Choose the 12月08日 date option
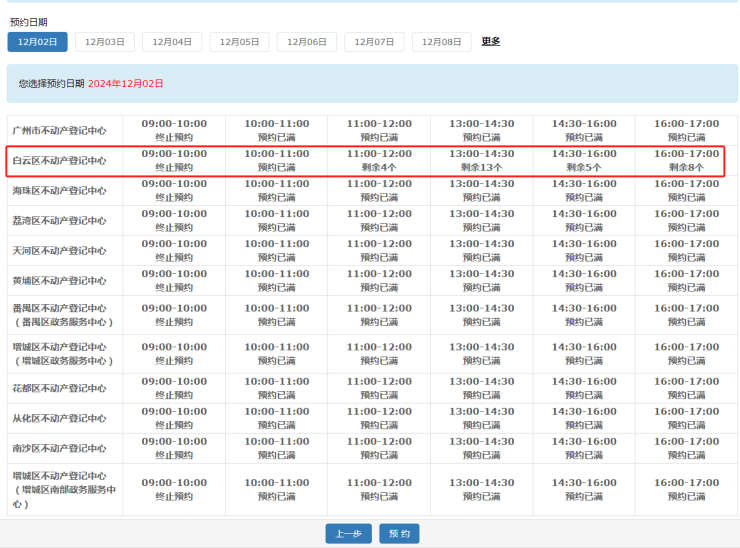The height and width of the screenshot is (548, 740). (x=441, y=42)
